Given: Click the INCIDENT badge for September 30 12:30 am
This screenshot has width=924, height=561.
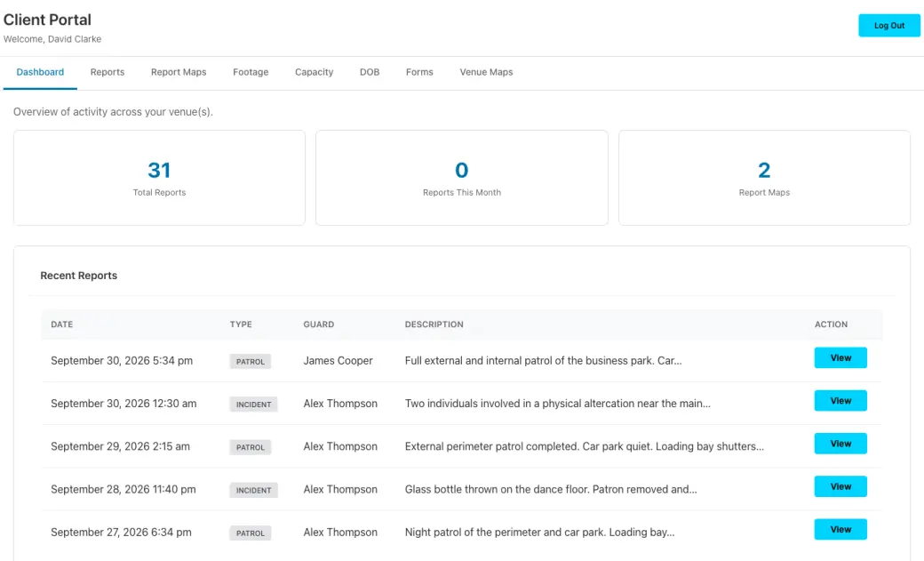Looking at the screenshot, I should 253,405.
